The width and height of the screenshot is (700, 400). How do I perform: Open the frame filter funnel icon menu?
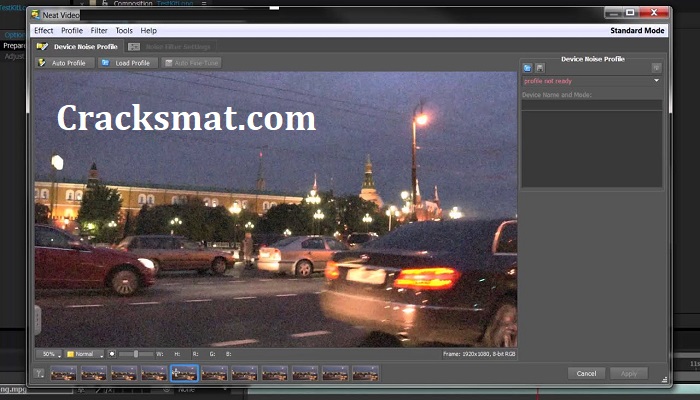40,373
